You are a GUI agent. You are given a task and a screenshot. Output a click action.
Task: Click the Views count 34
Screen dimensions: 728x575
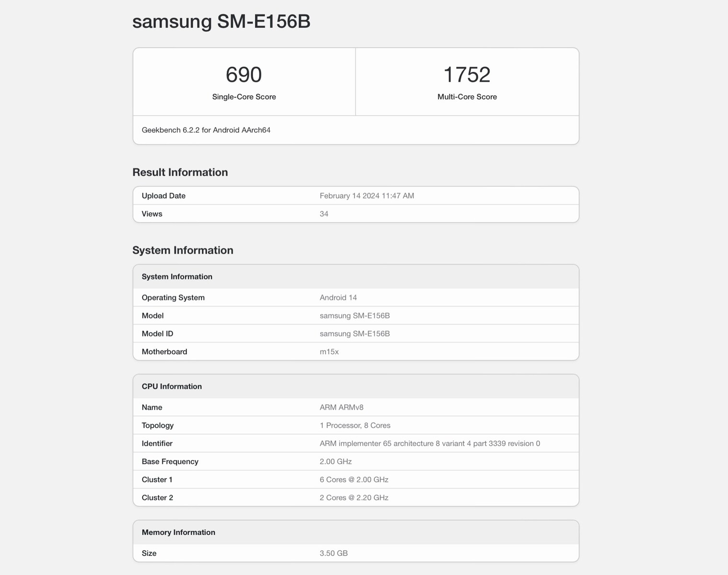coord(324,214)
